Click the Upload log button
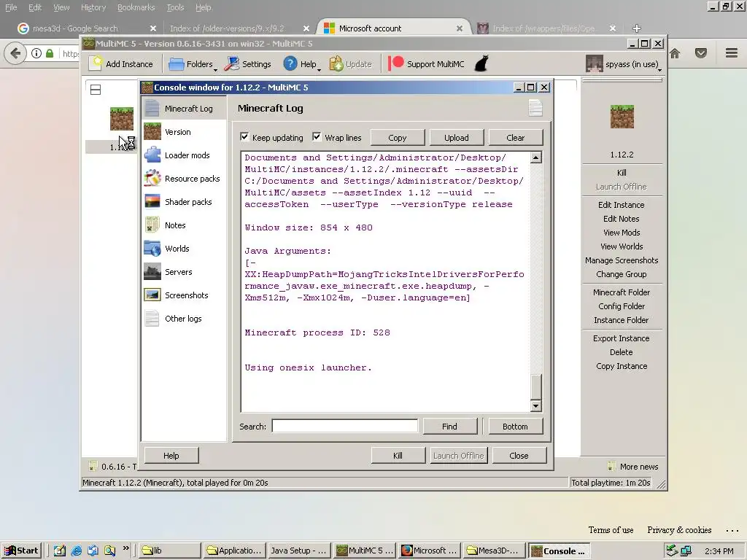 coord(457,138)
